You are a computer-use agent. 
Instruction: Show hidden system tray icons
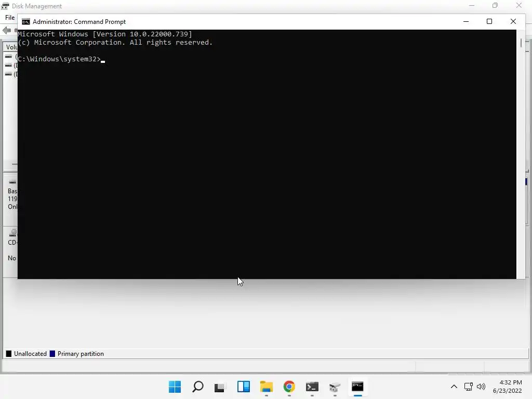[x=454, y=387]
